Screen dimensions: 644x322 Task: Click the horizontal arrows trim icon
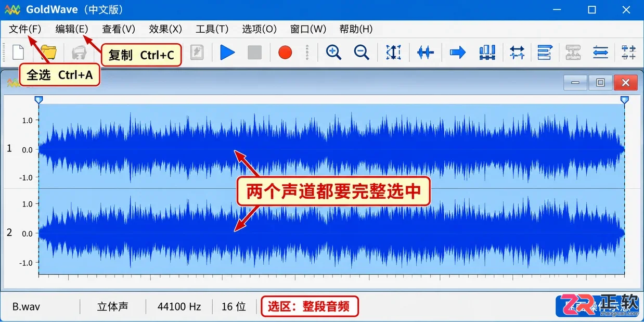tap(517, 52)
